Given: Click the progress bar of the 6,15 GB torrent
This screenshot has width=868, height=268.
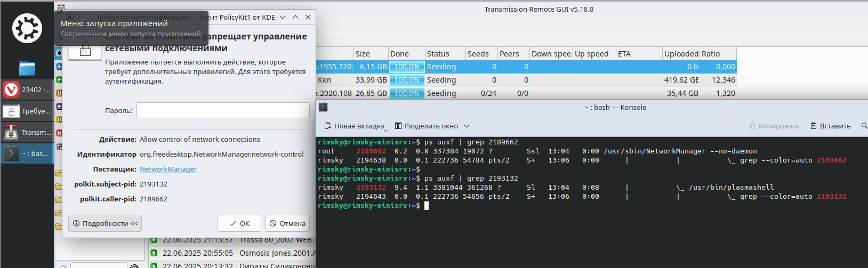Looking at the screenshot, I should tap(407, 67).
